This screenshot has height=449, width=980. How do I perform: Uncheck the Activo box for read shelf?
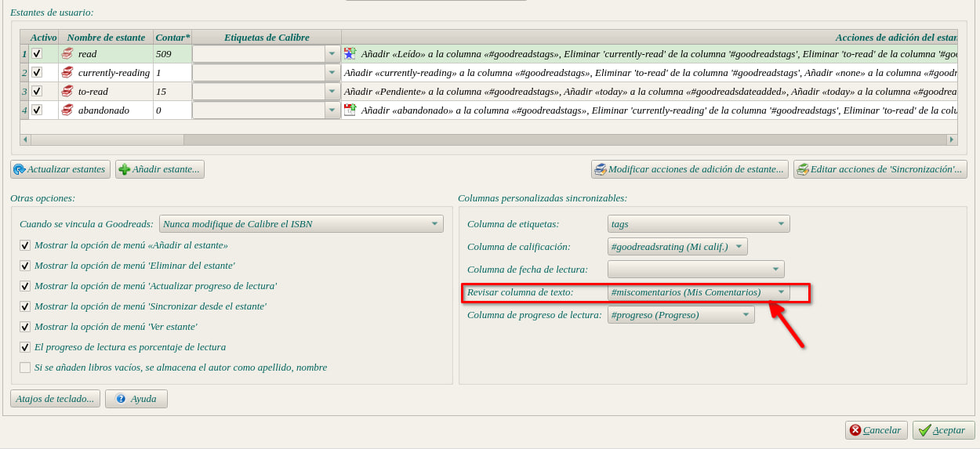[36, 53]
